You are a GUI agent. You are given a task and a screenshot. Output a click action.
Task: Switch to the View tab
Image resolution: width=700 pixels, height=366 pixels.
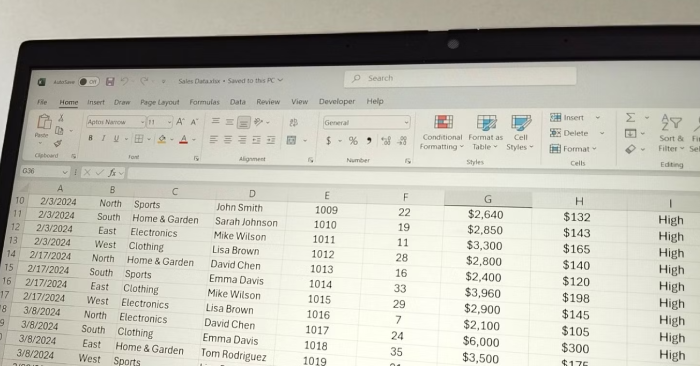[x=300, y=102]
